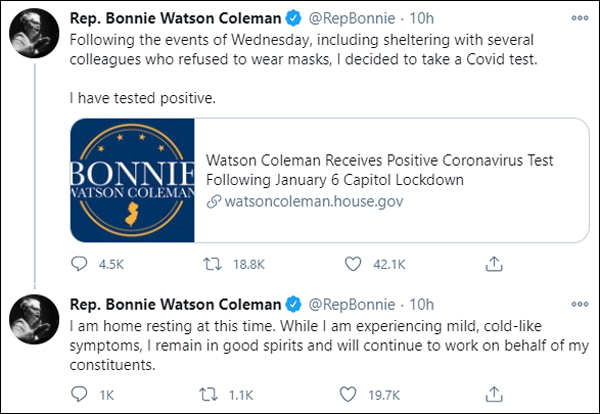Open second tweet's profile avatar

33,322
